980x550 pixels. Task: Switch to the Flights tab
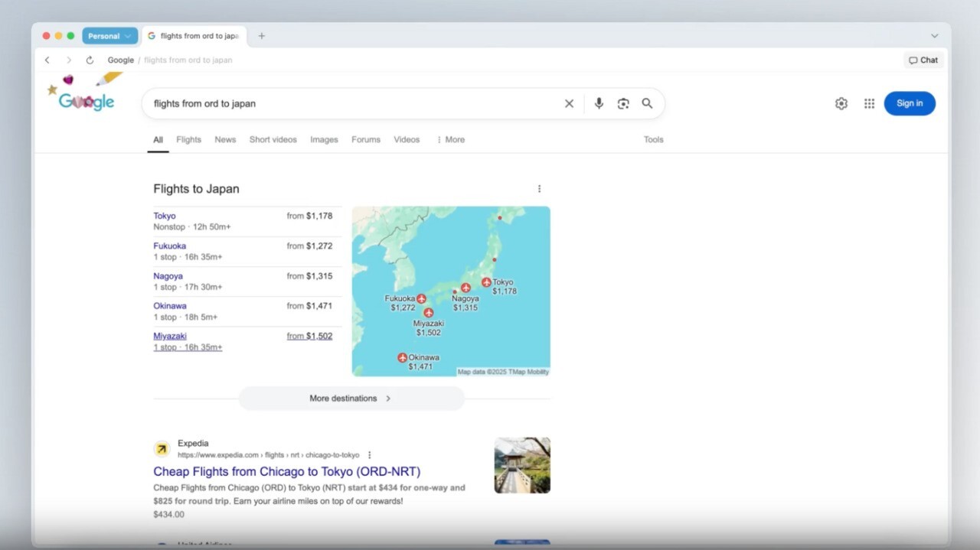[x=188, y=140]
